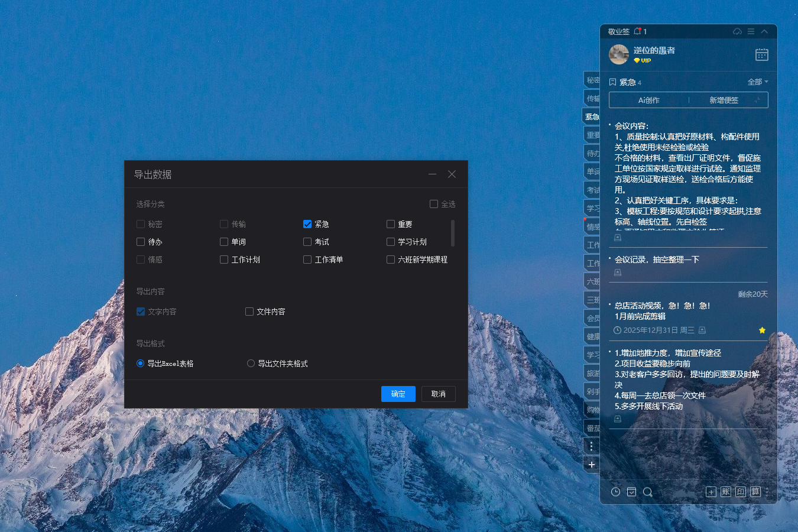The image size is (798, 532).
Task: Click the cloud sync icon in the title bar
Action: (737, 31)
